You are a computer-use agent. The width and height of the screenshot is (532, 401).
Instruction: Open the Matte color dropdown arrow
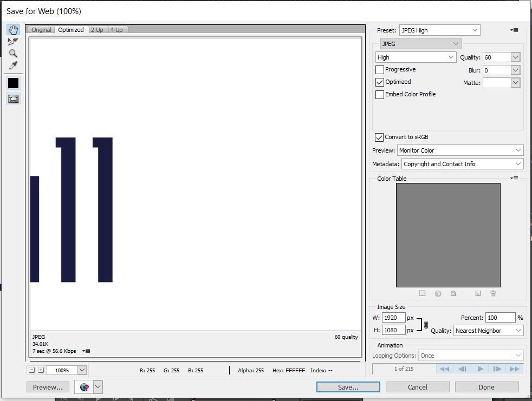515,83
